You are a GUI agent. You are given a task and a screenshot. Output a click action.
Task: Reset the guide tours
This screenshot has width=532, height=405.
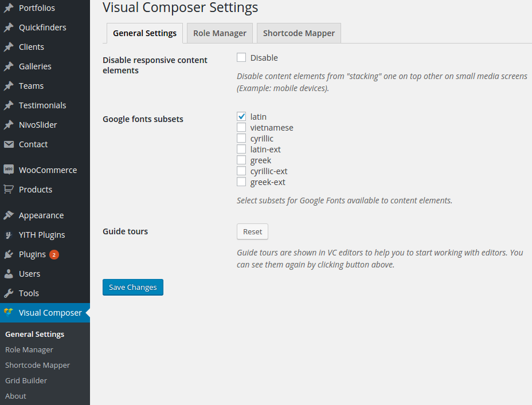click(x=252, y=231)
